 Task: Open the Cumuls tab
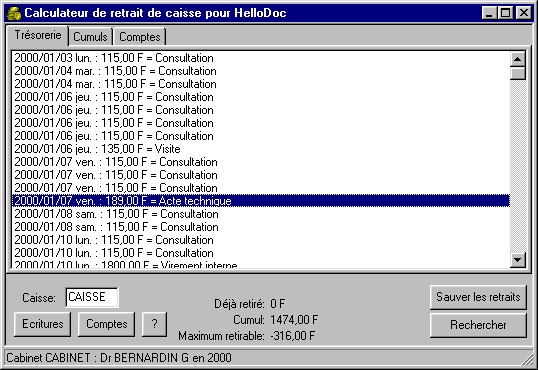(91, 37)
